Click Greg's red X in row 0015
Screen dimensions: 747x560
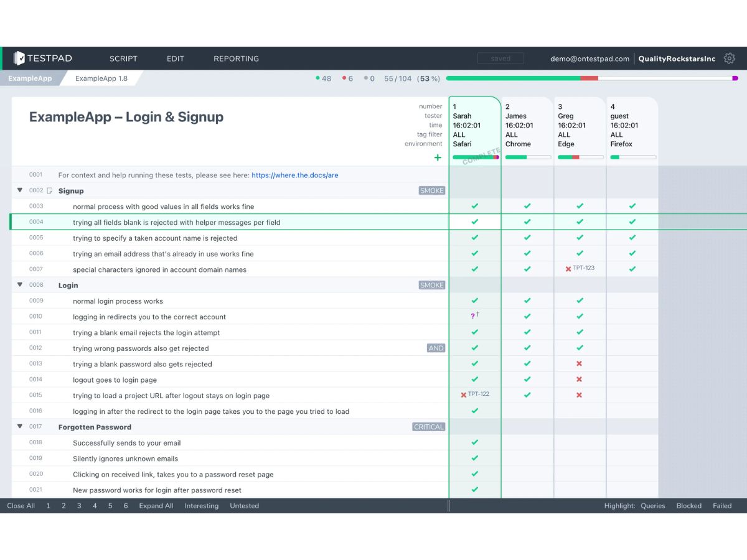click(580, 395)
